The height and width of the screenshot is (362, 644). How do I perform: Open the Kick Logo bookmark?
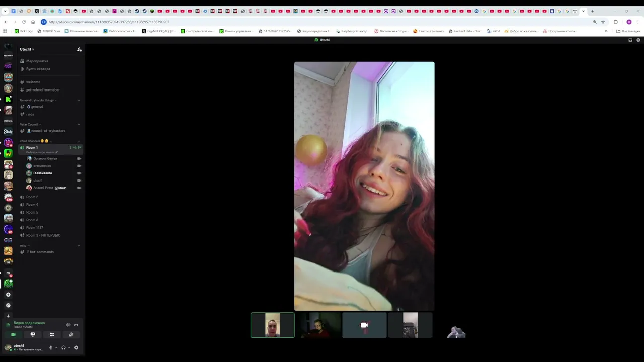coord(24,31)
